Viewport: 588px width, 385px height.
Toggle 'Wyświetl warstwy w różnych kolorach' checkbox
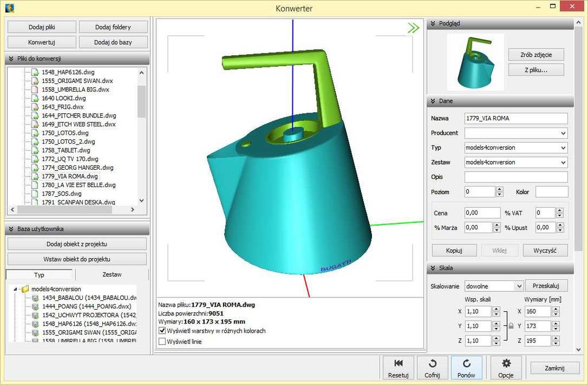[162, 331]
